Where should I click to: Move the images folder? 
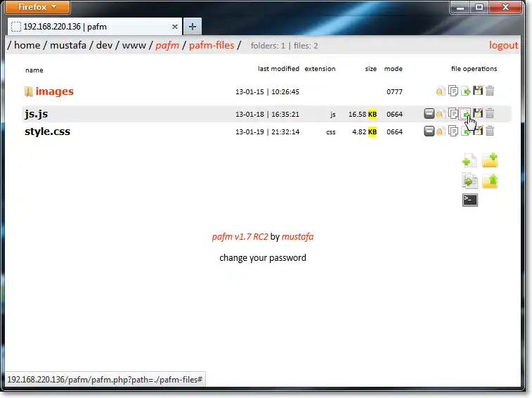[466, 91]
